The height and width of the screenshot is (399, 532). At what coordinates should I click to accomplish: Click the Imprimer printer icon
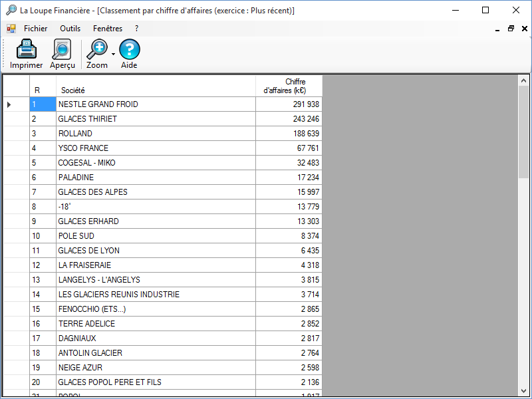pos(26,49)
